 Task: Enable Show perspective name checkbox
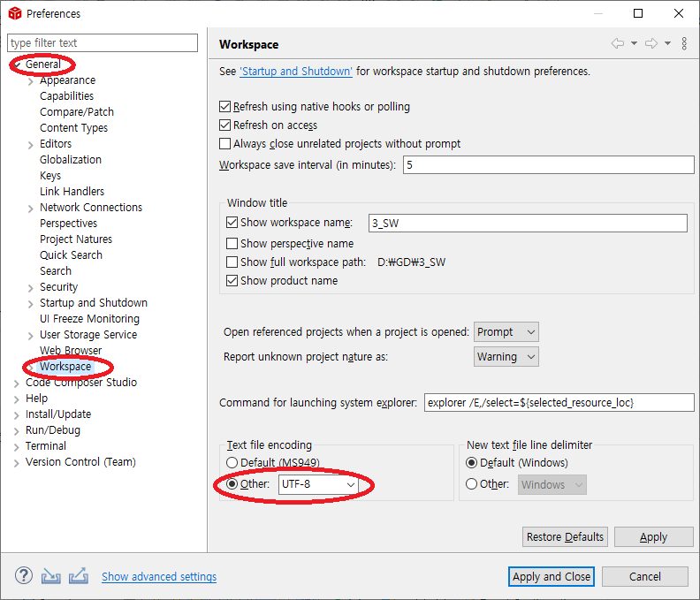(232, 243)
